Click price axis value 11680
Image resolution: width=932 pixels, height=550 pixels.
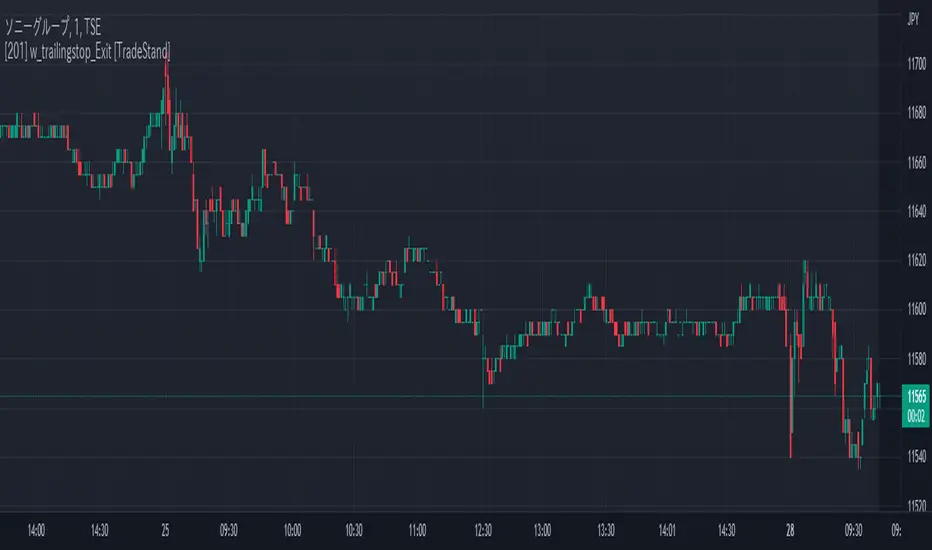click(x=916, y=113)
